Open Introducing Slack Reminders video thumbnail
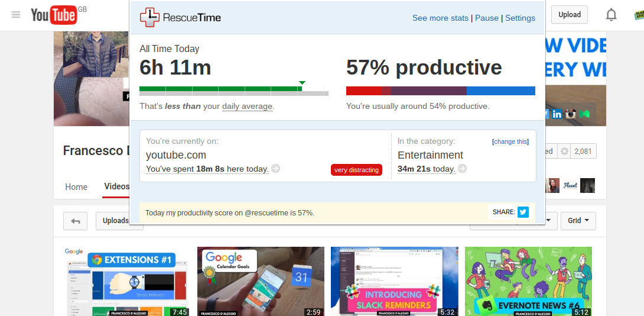644x316 pixels. tap(395, 282)
